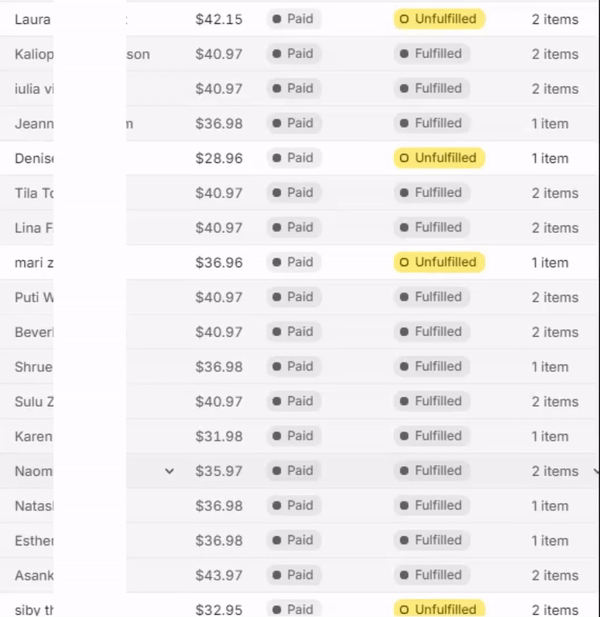Click Unfulfilled badge on Laura's $42.15 order
This screenshot has height=617, width=600.
[x=439, y=19]
